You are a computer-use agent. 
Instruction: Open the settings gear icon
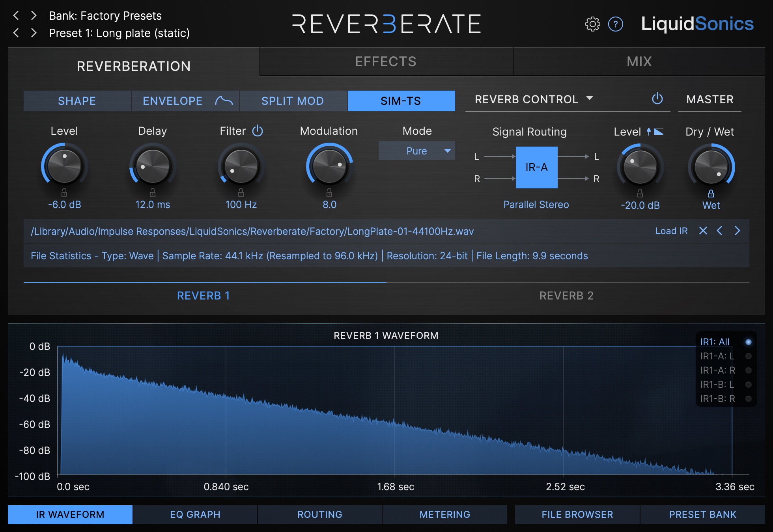pyautogui.click(x=592, y=24)
